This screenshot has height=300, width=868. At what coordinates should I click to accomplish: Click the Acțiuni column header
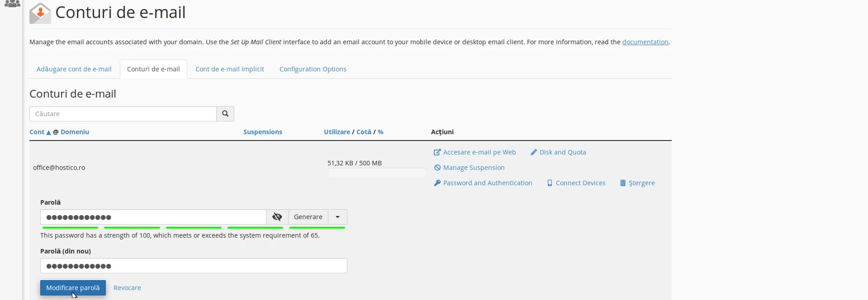442,132
